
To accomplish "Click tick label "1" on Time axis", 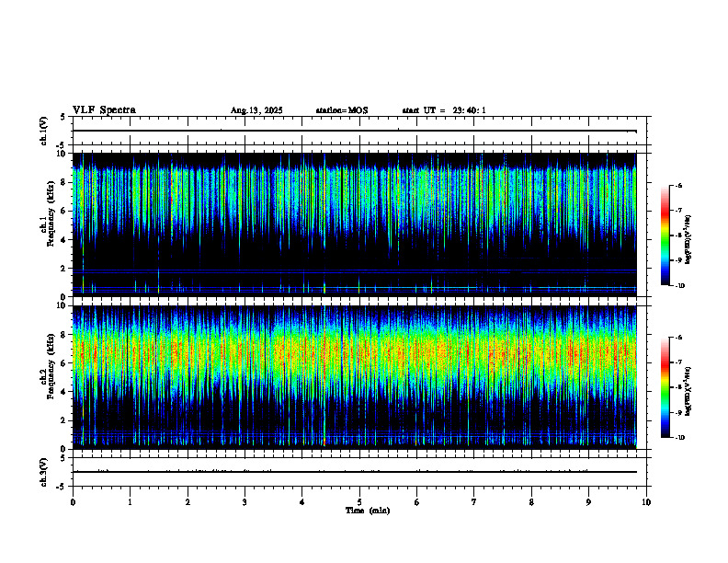I will pyautogui.click(x=130, y=502).
